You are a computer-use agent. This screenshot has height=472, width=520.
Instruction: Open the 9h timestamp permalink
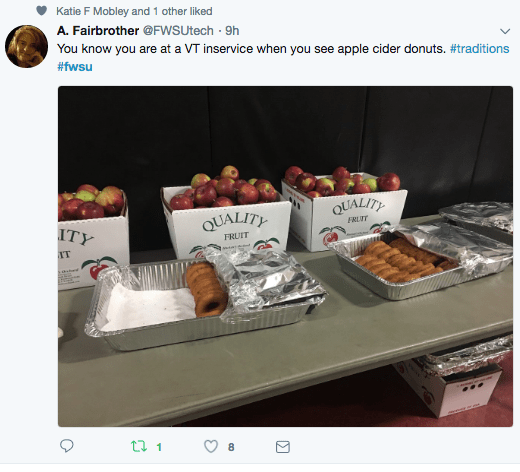click(232, 31)
